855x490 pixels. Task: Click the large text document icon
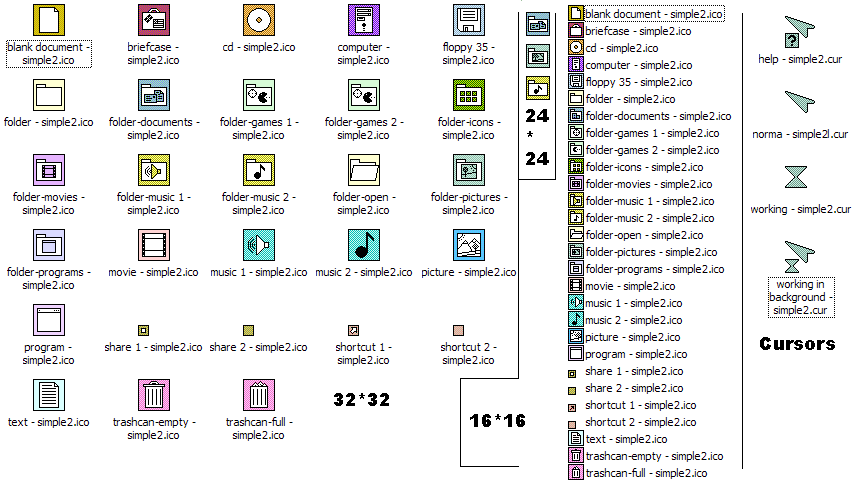click(49, 395)
